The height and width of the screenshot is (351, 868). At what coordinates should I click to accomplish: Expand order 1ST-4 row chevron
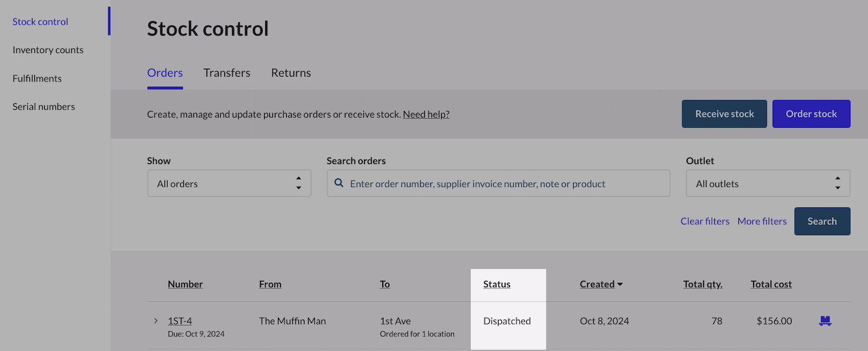coord(156,321)
